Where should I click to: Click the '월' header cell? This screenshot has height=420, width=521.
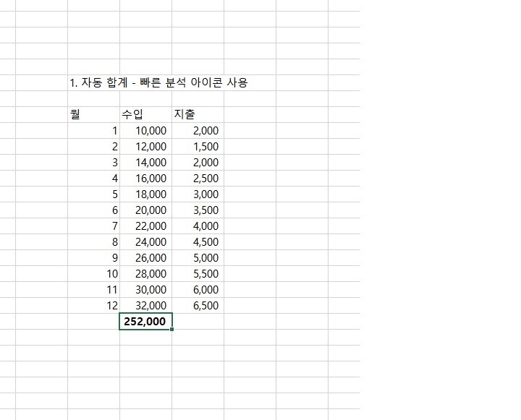[x=93, y=114]
